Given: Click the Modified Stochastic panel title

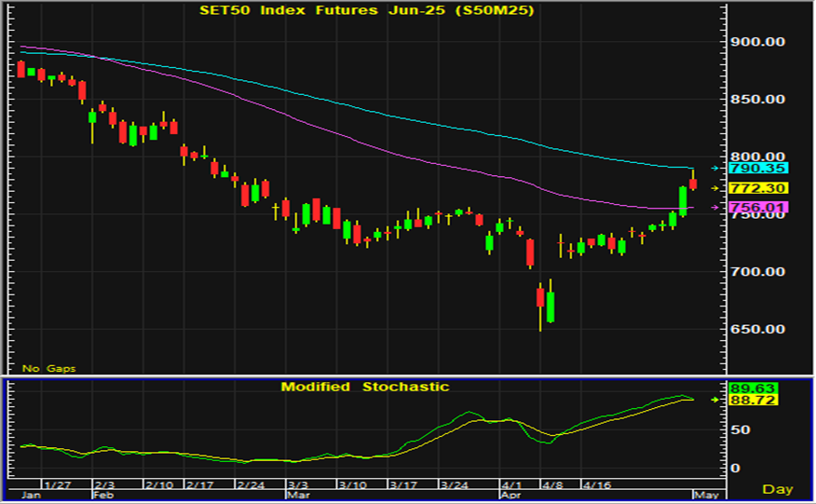Looking at the screenshot, I should (365, 387).
